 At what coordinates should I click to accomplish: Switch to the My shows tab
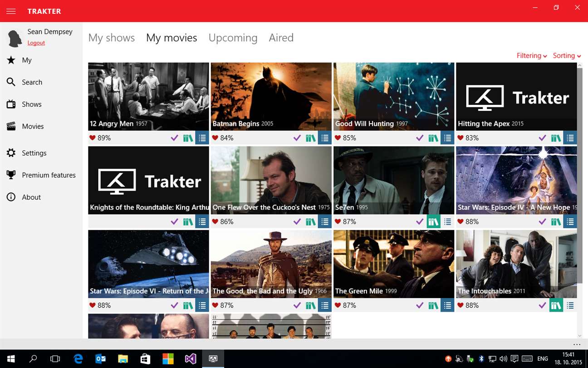[x=112, y=38]
